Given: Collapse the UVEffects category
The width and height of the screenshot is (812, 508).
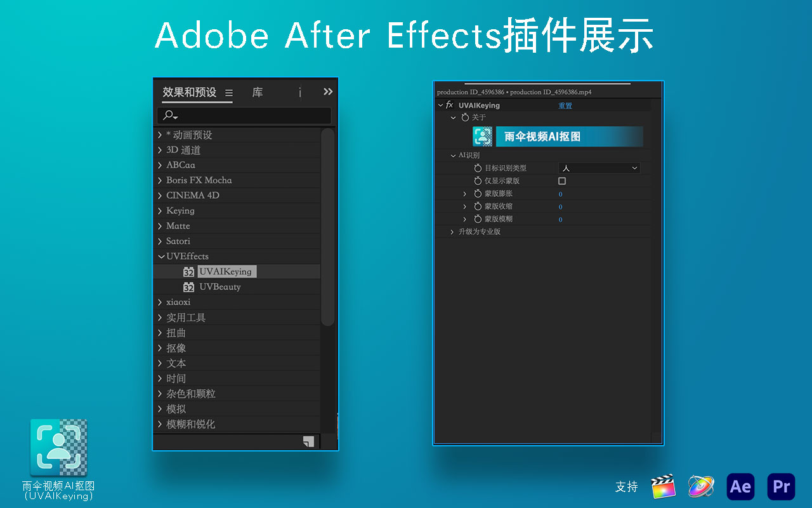Looking at the screenshot, I should point(160,257).
